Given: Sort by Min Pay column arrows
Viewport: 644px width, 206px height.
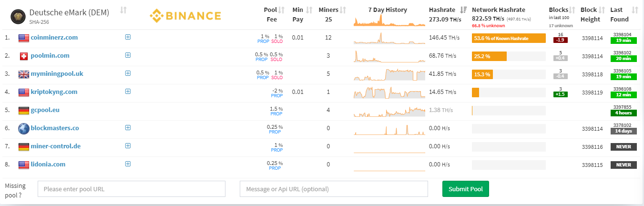Looking at the screenshot, I should coord(309,10).
